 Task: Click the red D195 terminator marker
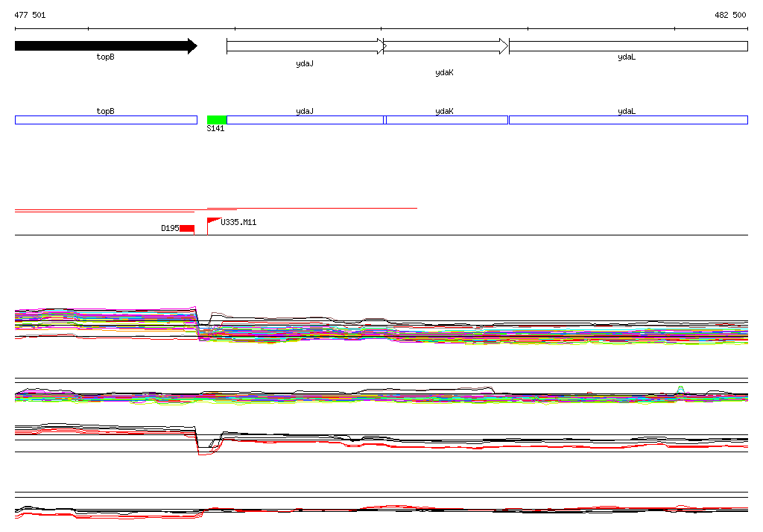187,229
